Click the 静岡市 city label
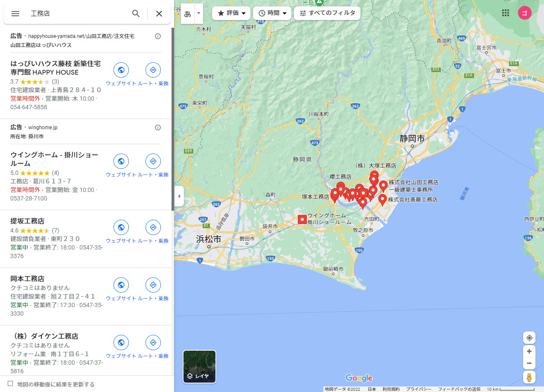The image size is (544, 392). click(x=412, y=138)
